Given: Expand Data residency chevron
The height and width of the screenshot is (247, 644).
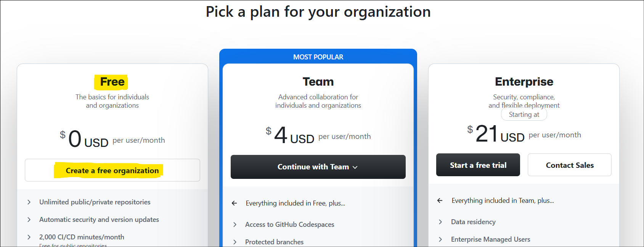Looking at the screenshot, I should point(440,222).
